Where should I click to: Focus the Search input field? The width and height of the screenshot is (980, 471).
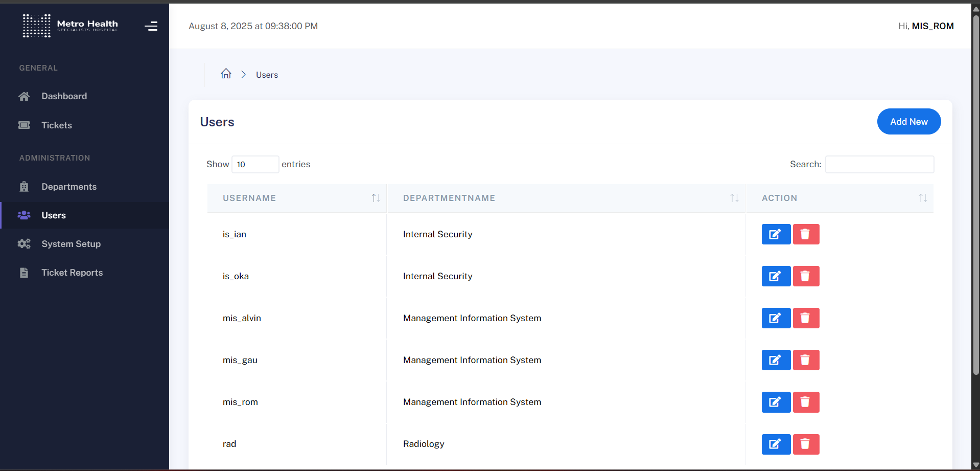click(879, 164)
